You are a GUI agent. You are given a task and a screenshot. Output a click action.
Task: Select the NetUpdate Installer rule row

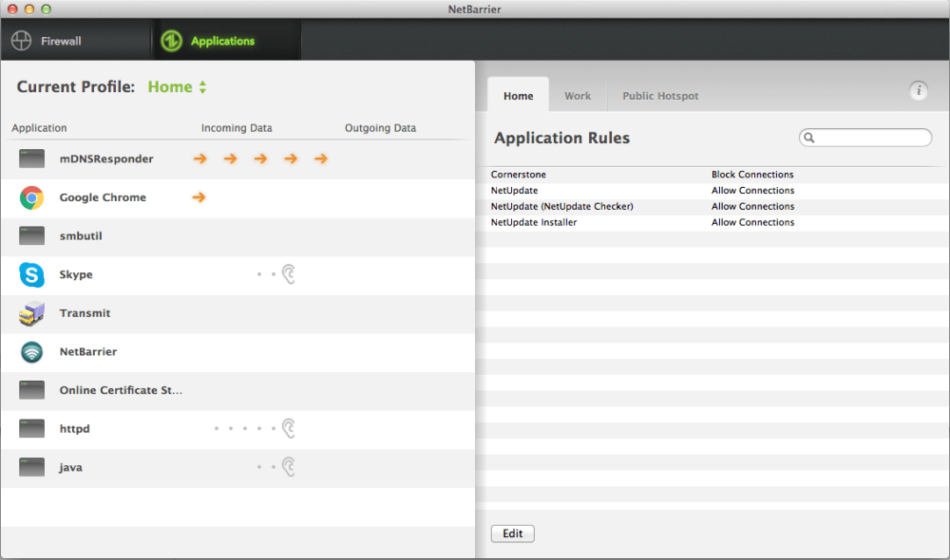(x=712, y=222)
